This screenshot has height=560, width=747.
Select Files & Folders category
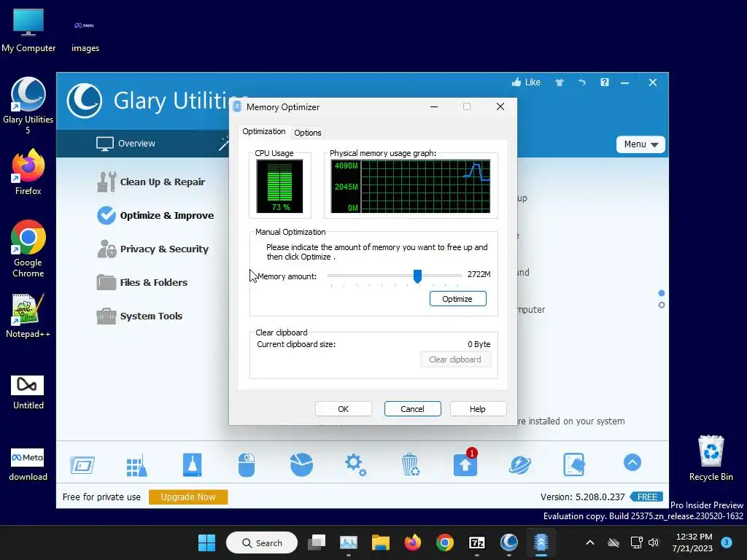pyautogui.click(x=142, y=282)
